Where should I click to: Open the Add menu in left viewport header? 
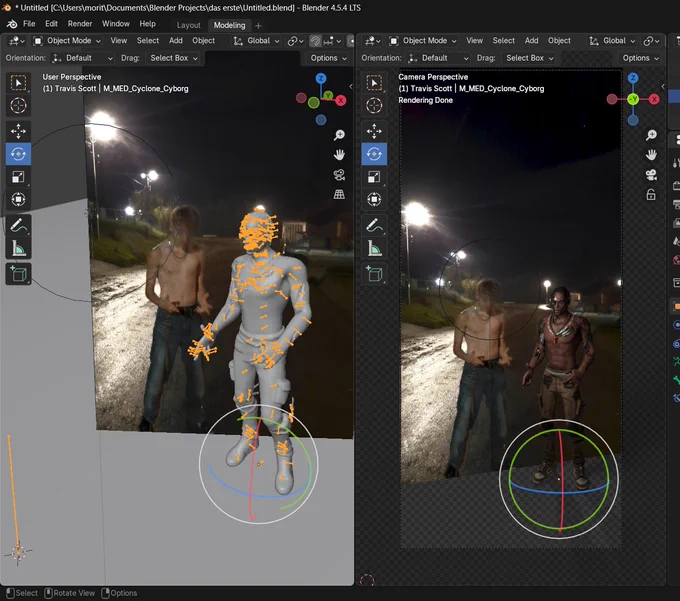click(x=176, y=41)
